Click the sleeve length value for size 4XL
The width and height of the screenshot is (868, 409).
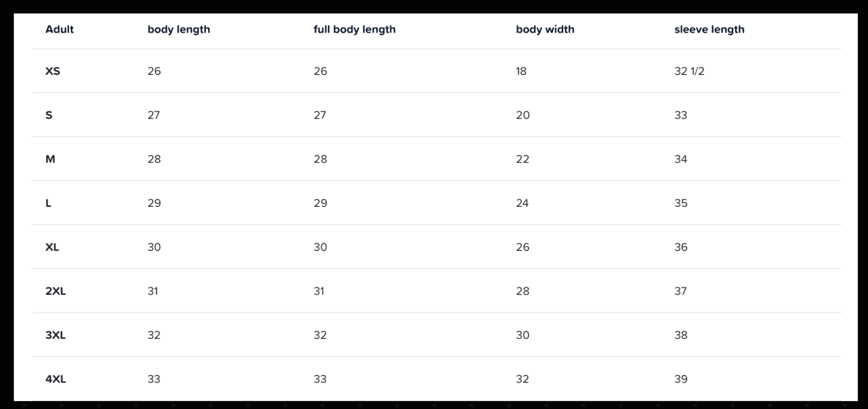681,379
